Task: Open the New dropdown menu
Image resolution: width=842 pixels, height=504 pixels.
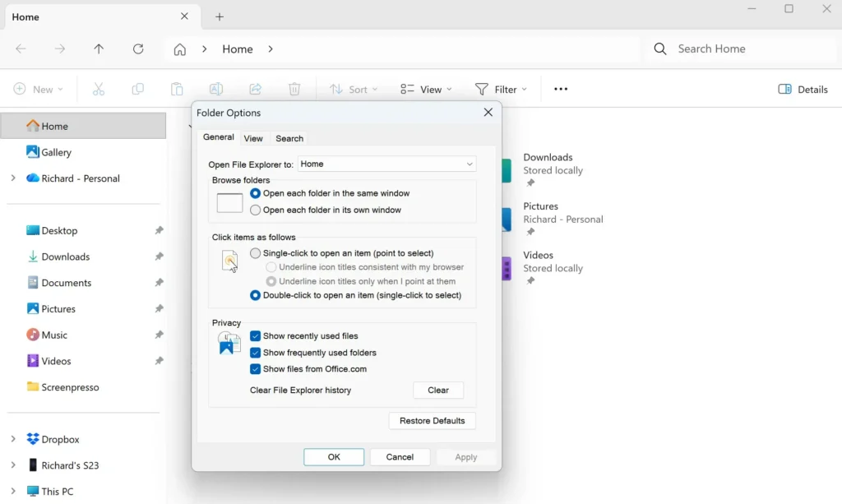Action: click(x=38, y=89)
